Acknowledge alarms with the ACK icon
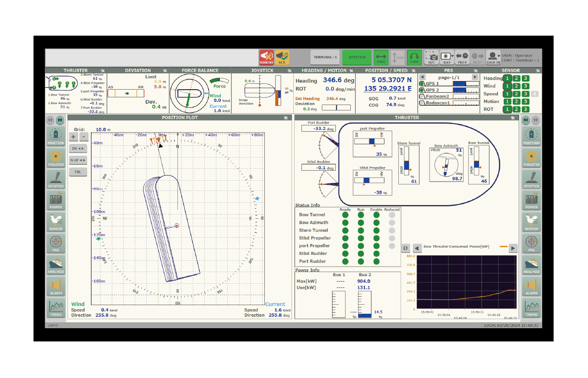This screenshot has width=588, height=378. click(x=282, y=57)
